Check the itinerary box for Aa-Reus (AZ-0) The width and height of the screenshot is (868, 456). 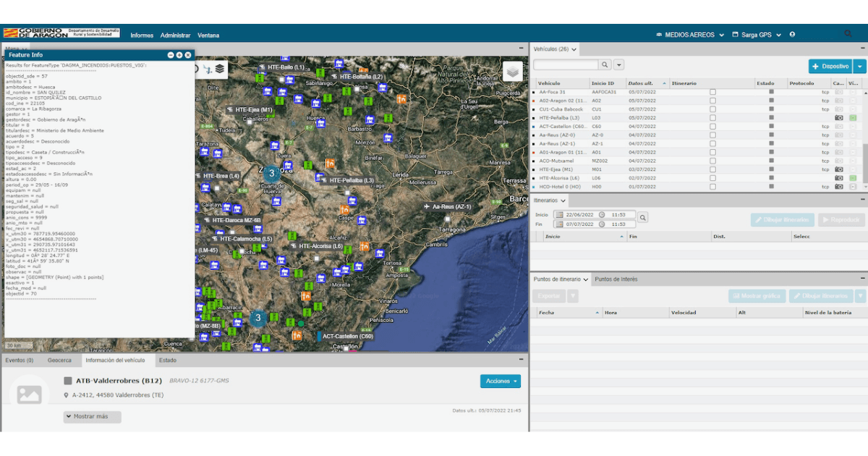pos(712,135)
